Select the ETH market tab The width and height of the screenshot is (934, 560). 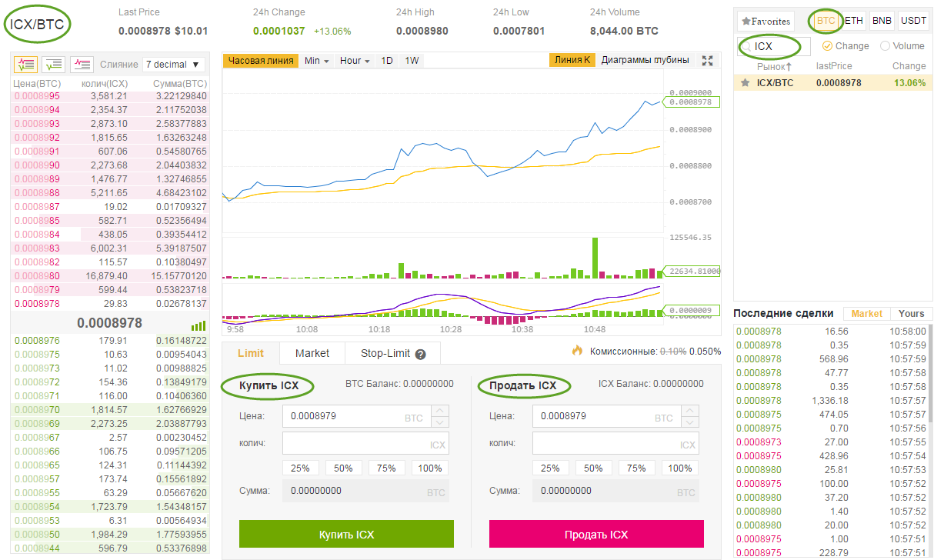tap(854, 21)
